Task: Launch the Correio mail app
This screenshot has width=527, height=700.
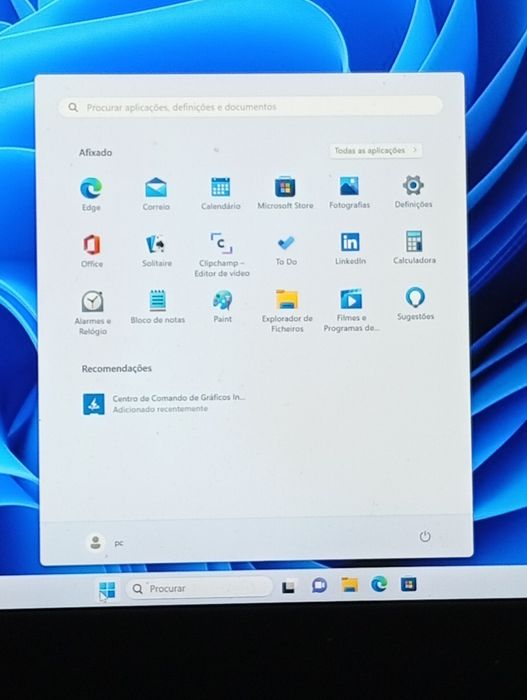Action: (x=156, y=194)
